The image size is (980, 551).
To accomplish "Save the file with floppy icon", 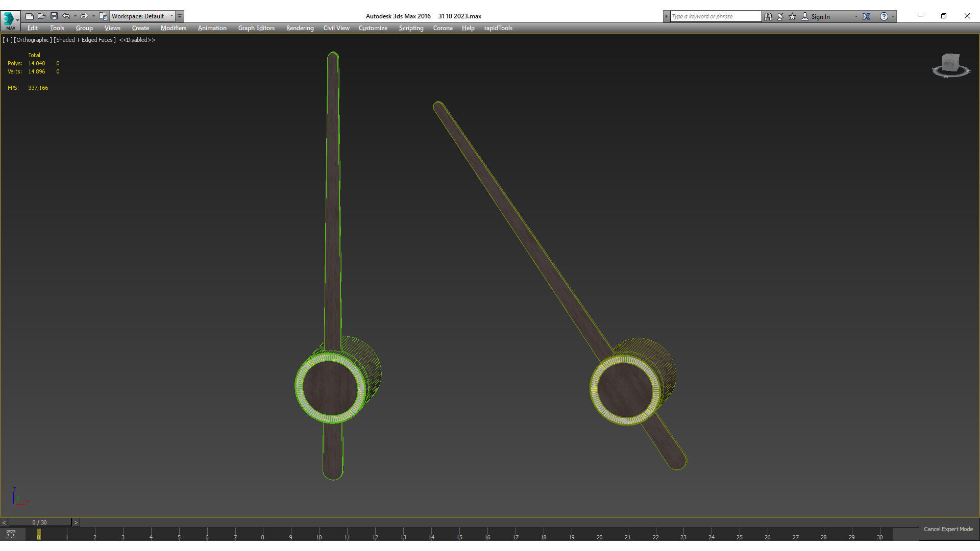I will [x=54, y=16].
